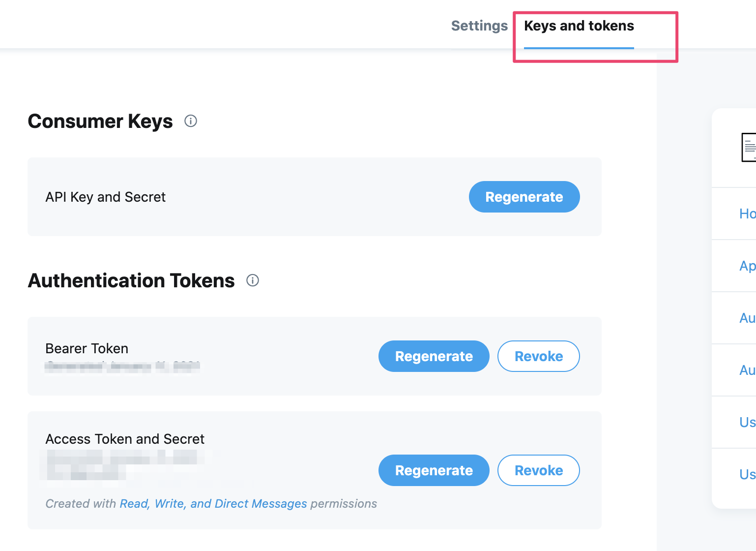This screenshot has width=756, height=551.
Task: Click the API Key and Secret label
Action: pos(106,197)
